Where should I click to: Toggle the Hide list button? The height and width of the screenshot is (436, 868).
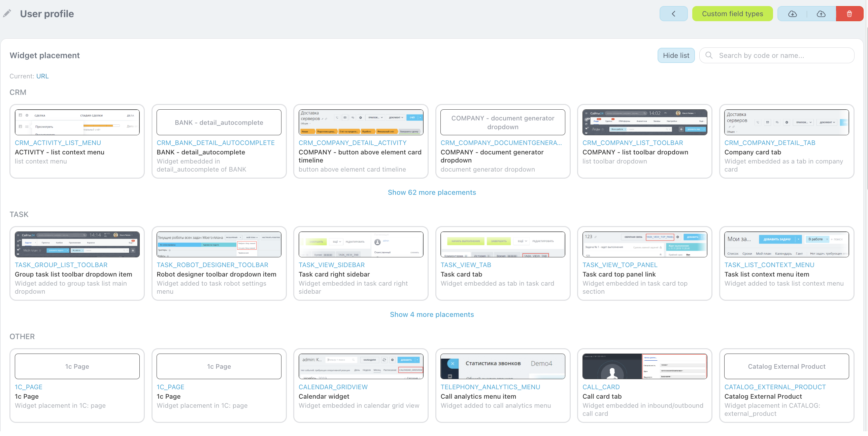(x=676, y=56)
